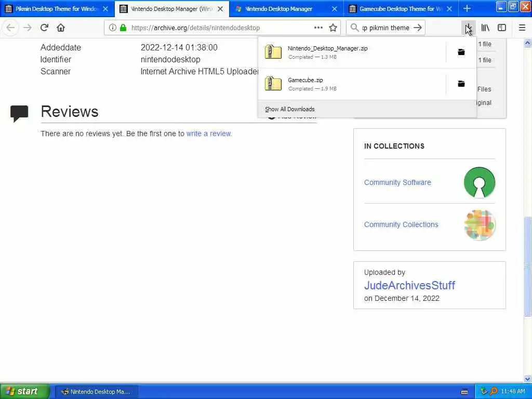The width and height of the screenshot is (532, 399).
Task: Switch to the Pikmin Desktop Theme tab
Action: [56, 9]
